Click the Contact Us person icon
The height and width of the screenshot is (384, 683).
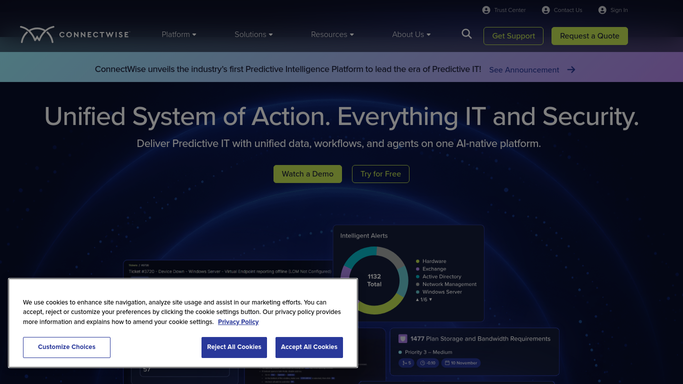pyautogui.click(x=546, y=10)
